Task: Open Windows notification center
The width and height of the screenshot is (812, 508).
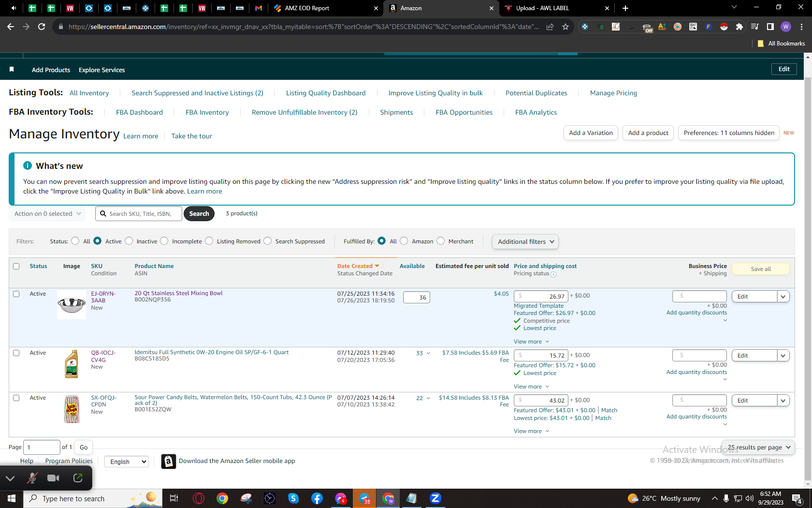Action: tap(797, 498)
